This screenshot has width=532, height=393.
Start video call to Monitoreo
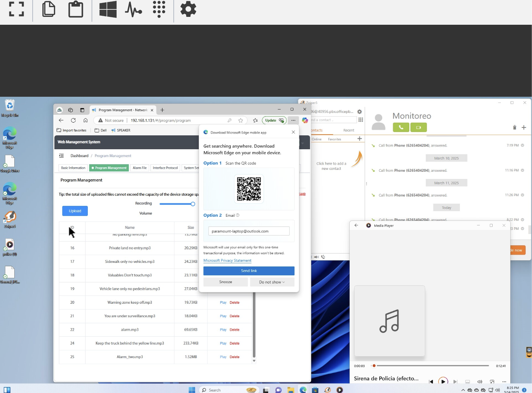[x=419, y=127]
